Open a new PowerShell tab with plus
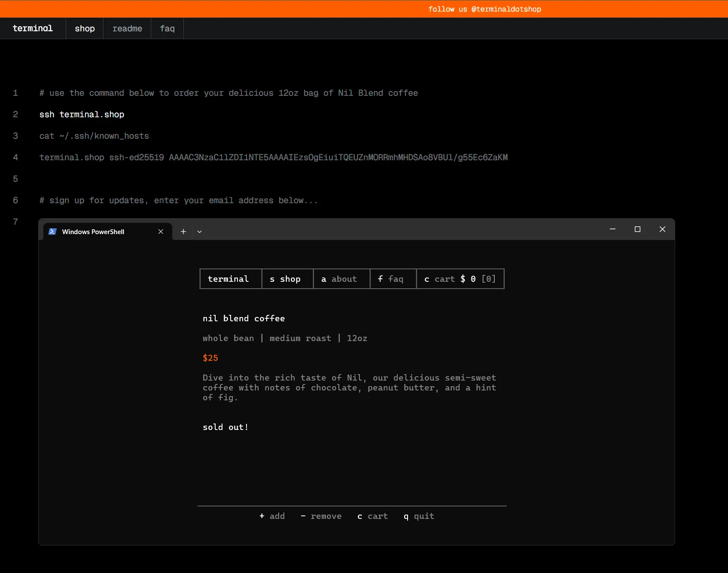Screen dimensions: 728x573 pos(183,232)
